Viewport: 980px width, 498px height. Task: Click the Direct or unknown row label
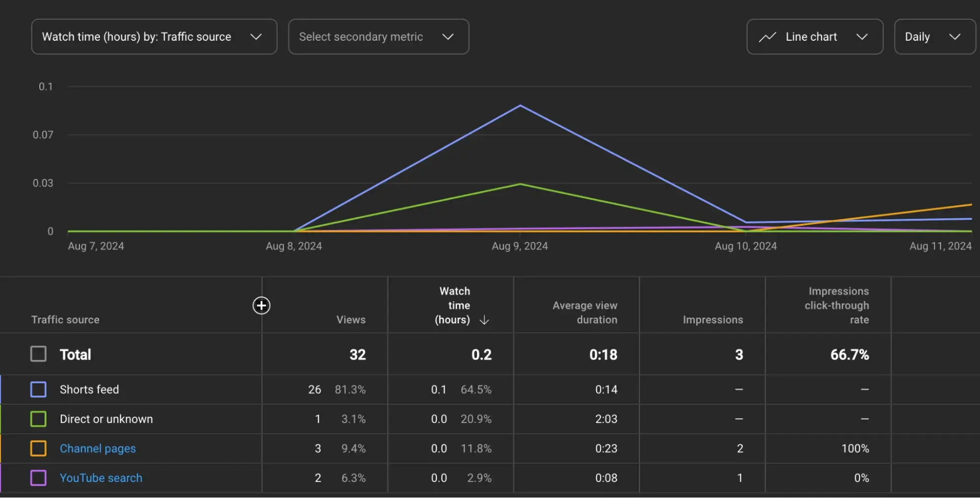[x=106, y=419]
